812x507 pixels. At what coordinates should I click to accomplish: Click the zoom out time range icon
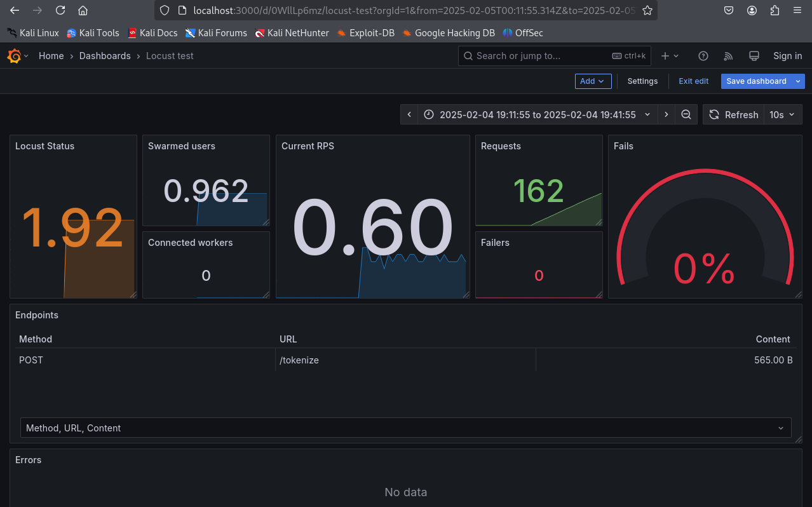click(x=686, y=114)
